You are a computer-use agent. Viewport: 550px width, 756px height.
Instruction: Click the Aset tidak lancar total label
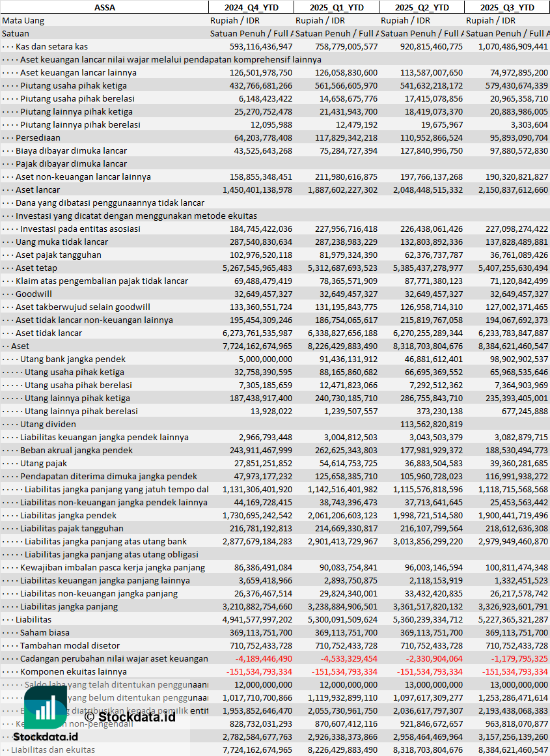(49, 333)
